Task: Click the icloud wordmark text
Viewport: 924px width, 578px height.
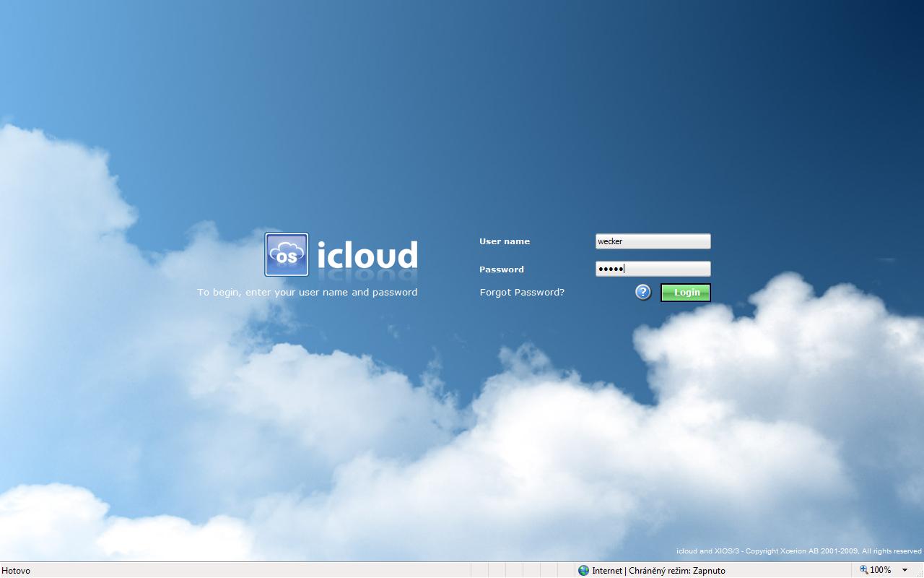Action: point(367,254)
